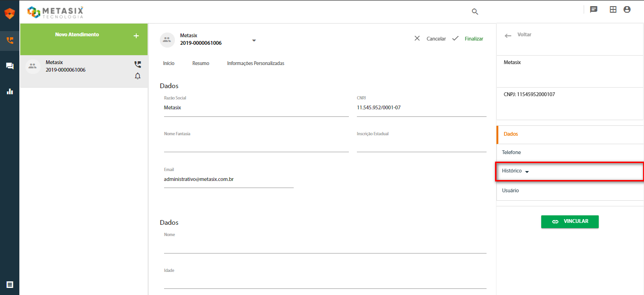Click the Voltar link
This screenshot has width=644, height=295.
pyautogui.click(x=524, y=35)
